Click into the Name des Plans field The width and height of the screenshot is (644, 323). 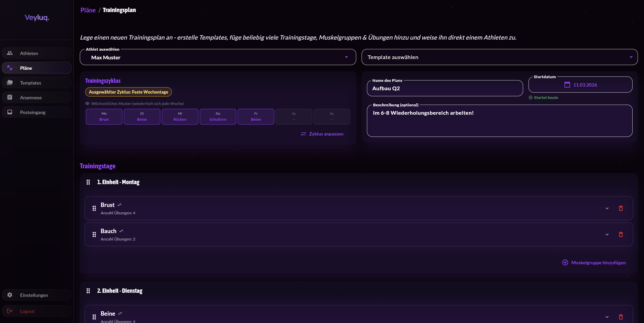coord(444,89)
